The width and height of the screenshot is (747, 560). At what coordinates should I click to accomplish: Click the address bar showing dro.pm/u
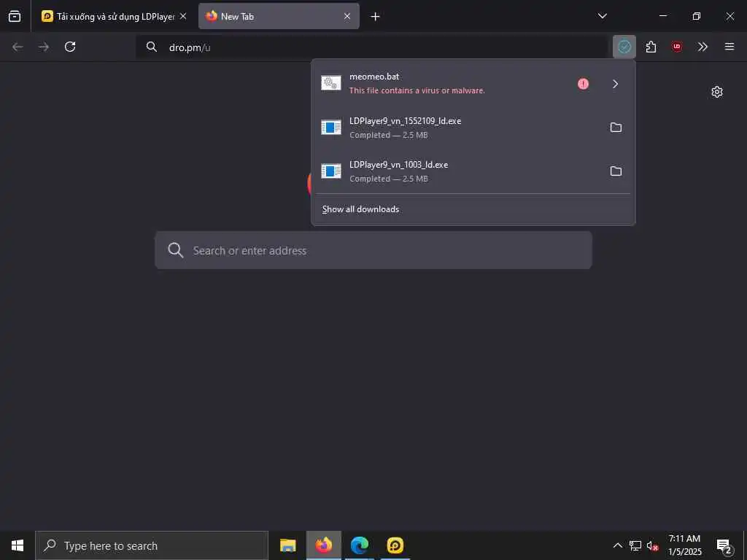(x=371, y=47)
